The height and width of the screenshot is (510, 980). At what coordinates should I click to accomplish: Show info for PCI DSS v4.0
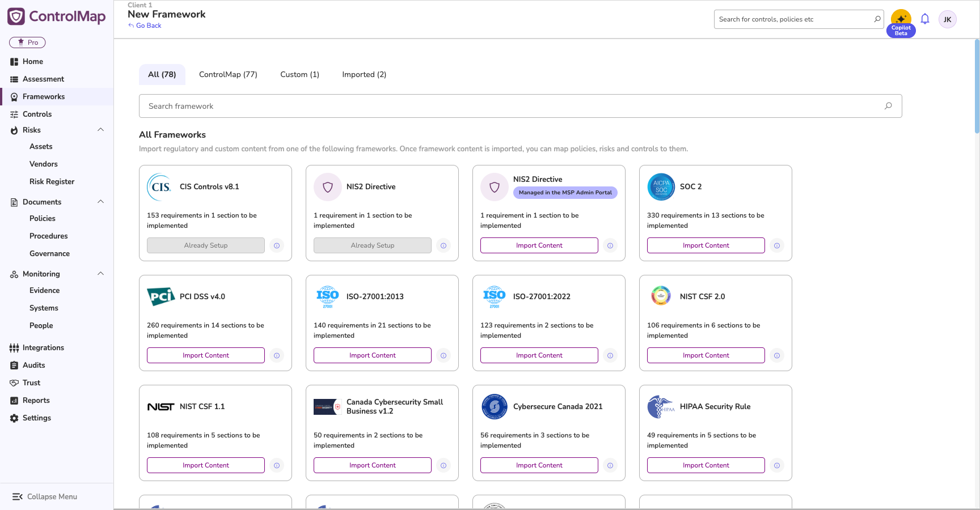click(x=277, y=355)
